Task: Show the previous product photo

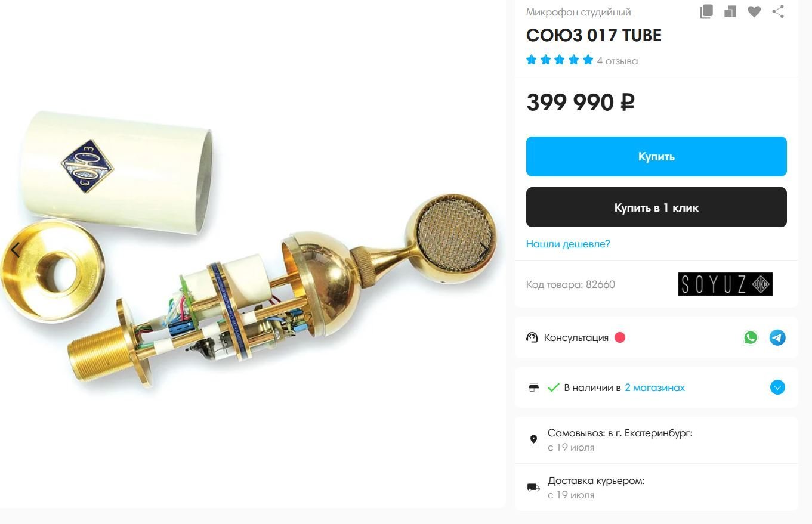Action: pos(16,250)
